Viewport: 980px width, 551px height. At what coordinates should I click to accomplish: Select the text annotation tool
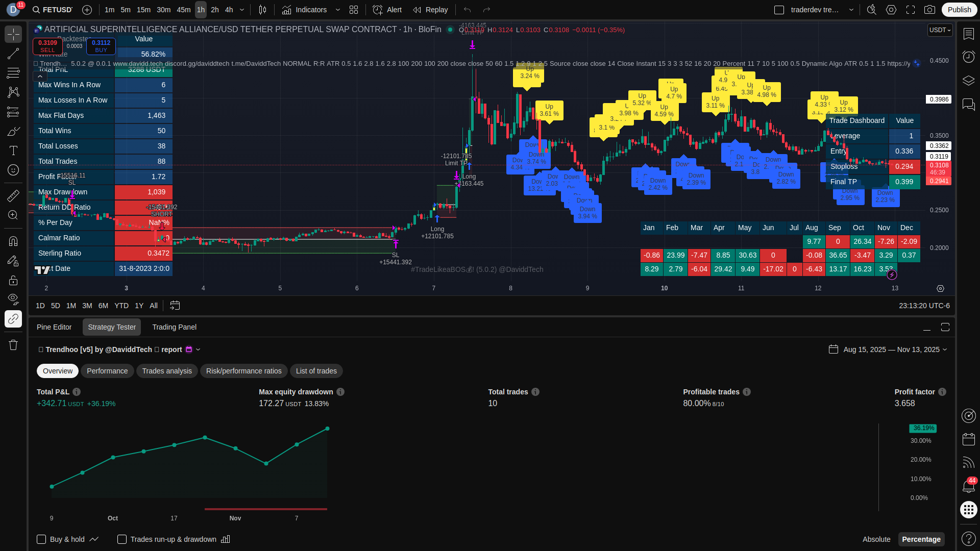point(13,151)
